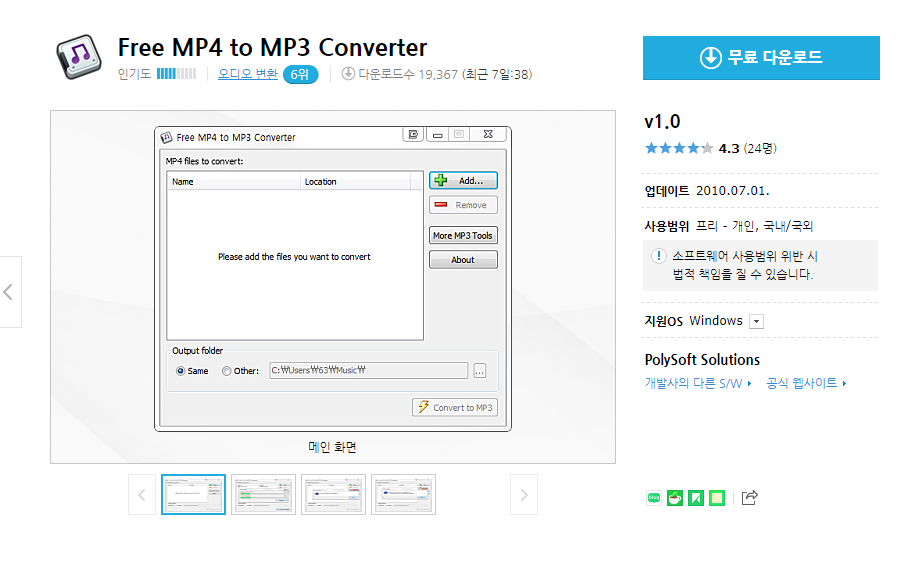The width and height of the screenshot is (906, 565).
Task: Click the exclamation warning icon in usage notice
Action: point(659,256)
